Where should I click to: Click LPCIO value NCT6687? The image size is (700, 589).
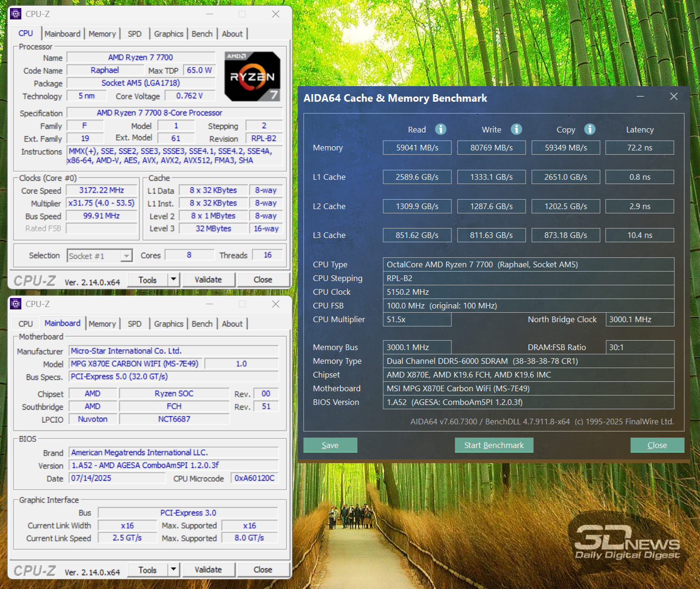(174, 419)
